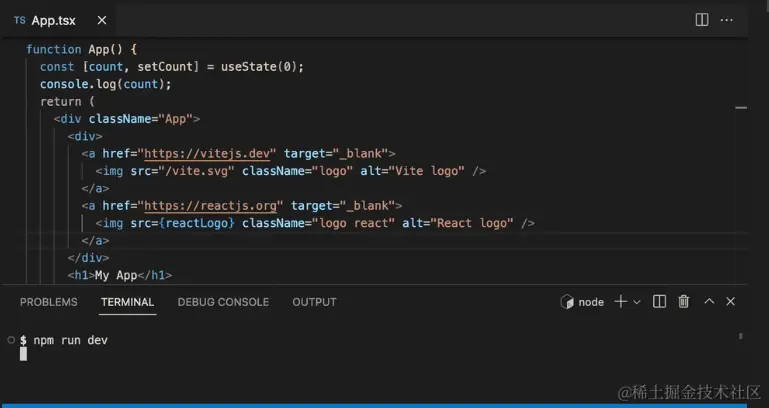Open the DEBUG CONSOLE tab
The height and width of the screenshot is (408, 769).
[223, 302]
